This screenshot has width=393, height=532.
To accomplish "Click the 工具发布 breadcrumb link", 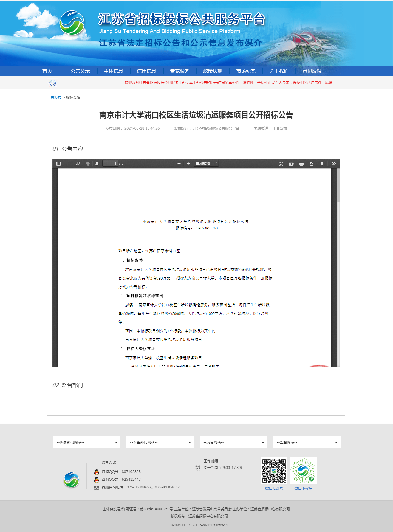I will [x=54, y=97].
